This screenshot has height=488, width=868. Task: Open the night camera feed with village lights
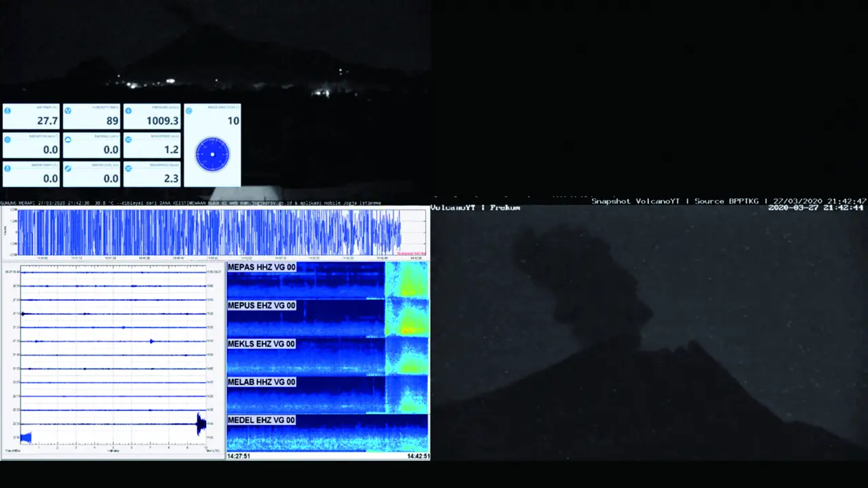[x=216, y=102]
